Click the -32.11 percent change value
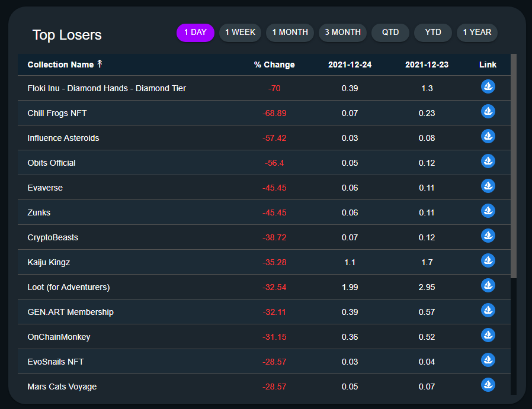Image resolution: width=532 pixels, height=409 pixels. pyautogui.click(x=274, y=312)
